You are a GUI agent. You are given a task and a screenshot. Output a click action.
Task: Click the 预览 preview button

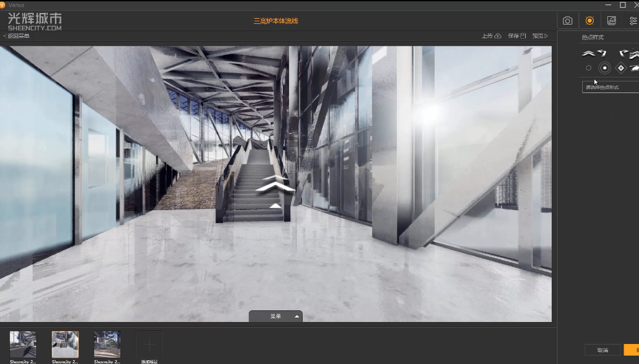coord(540,36)
